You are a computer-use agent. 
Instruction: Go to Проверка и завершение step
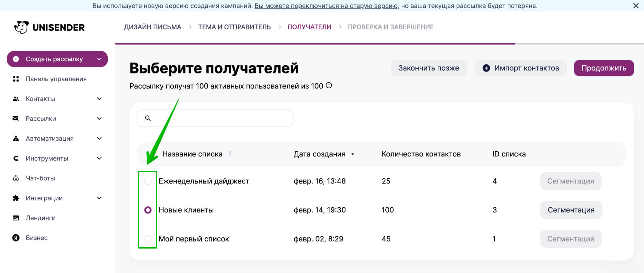tap(391, 27)
